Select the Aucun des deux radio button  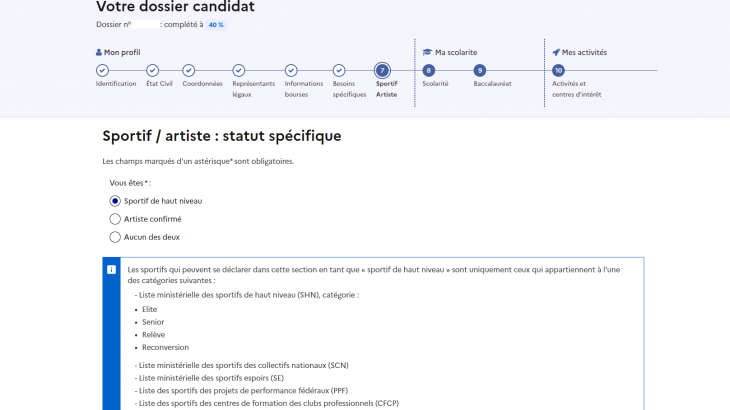click(x=115, y=237)
